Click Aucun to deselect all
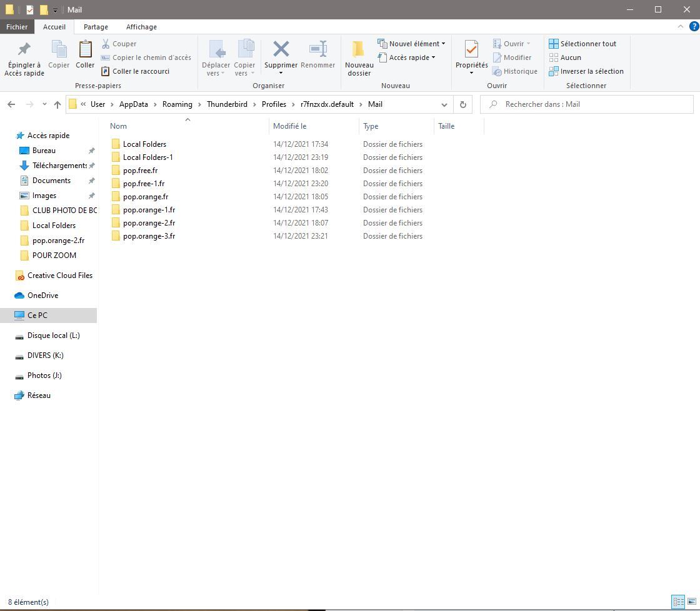The height and width of the screenshot is (611, 700). (565, 57)
